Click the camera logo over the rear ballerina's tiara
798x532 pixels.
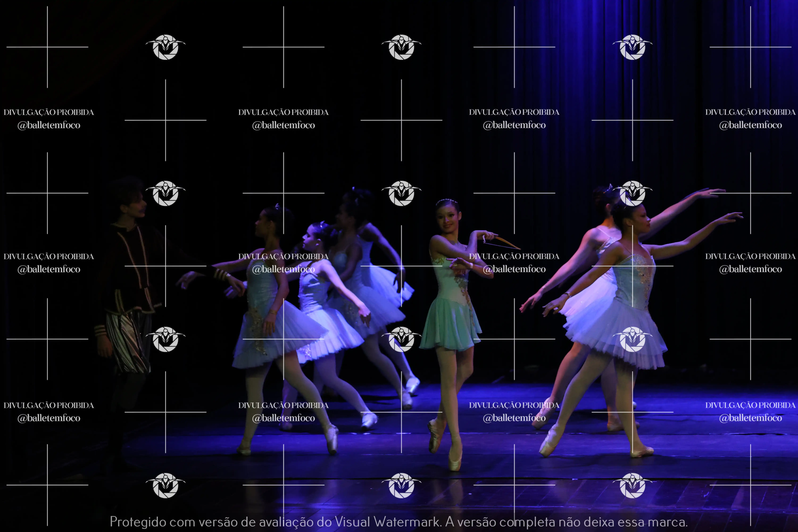[632, 193]
